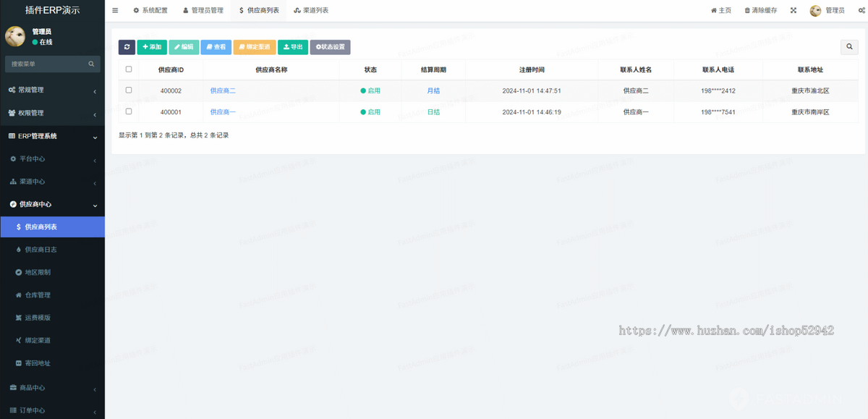
Task: Expand the 常规管理 menu
Action: tap(52, 90)
